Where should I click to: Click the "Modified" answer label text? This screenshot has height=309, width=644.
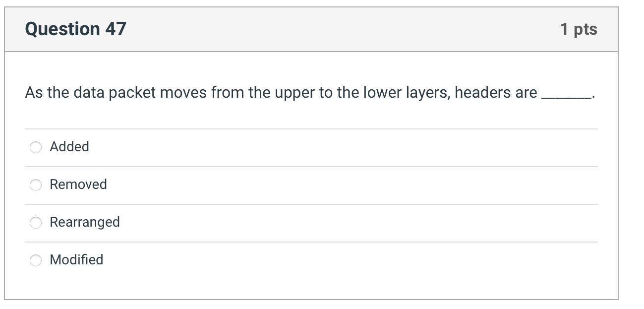point(76,260)
